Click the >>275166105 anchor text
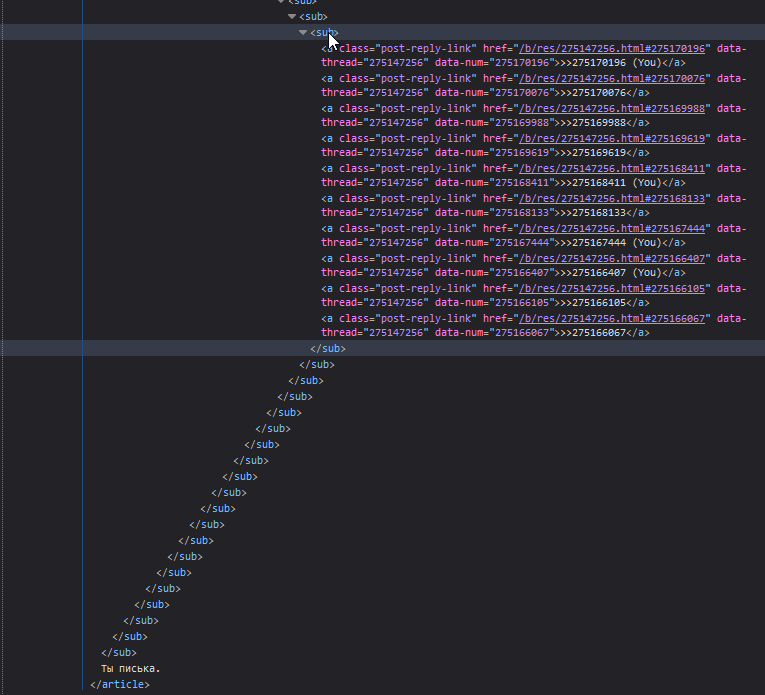Image resolution: width=765 pixels, height=695 pixels. (x=593, y=303)
